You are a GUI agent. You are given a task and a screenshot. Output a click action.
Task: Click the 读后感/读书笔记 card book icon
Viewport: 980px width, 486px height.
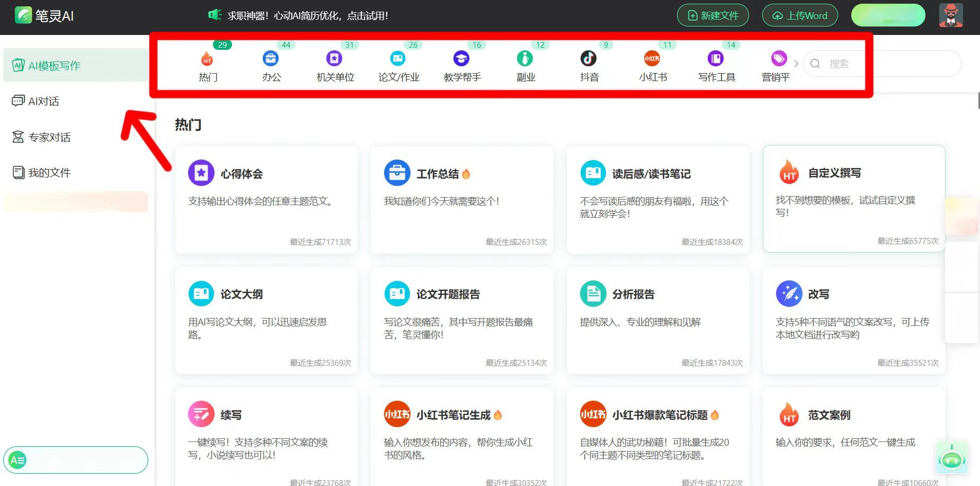click(x=593, y=173)
